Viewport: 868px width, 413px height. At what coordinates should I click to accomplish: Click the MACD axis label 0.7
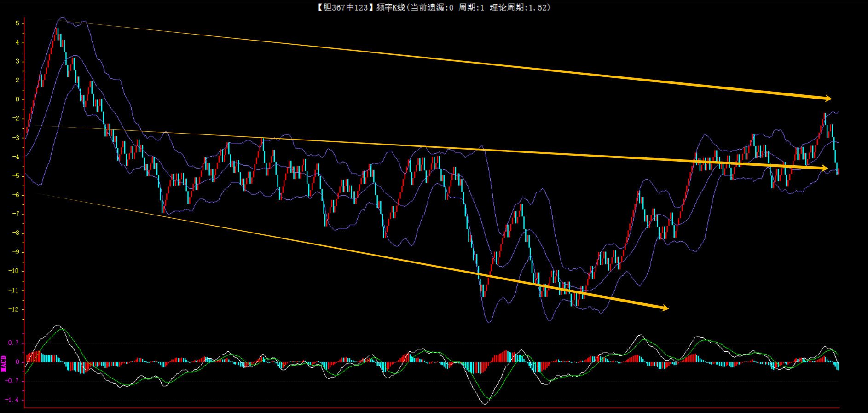pos(13,343)
